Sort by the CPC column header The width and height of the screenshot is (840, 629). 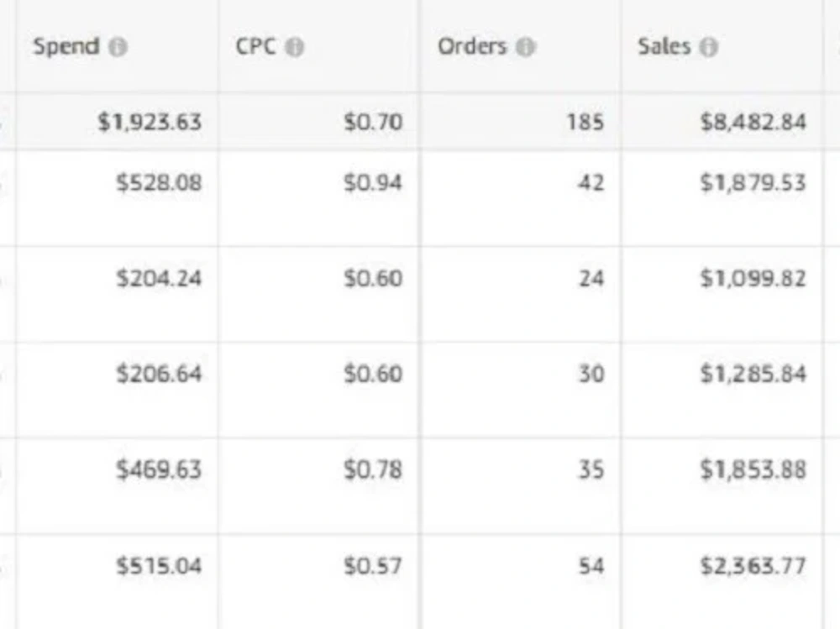(255, 47)
